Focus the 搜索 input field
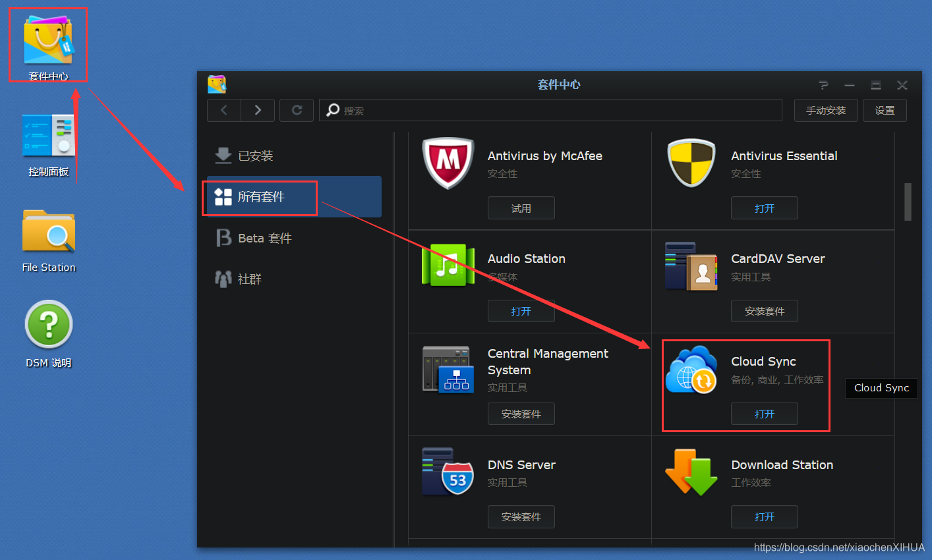This screenshot has width=932, height=560. coord(550,110)
